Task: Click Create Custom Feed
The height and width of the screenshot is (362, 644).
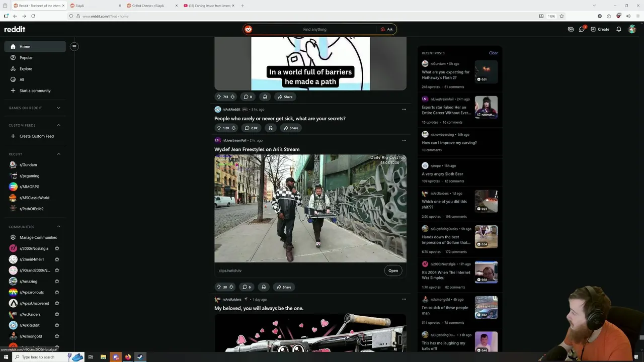Action: [35, 136]
